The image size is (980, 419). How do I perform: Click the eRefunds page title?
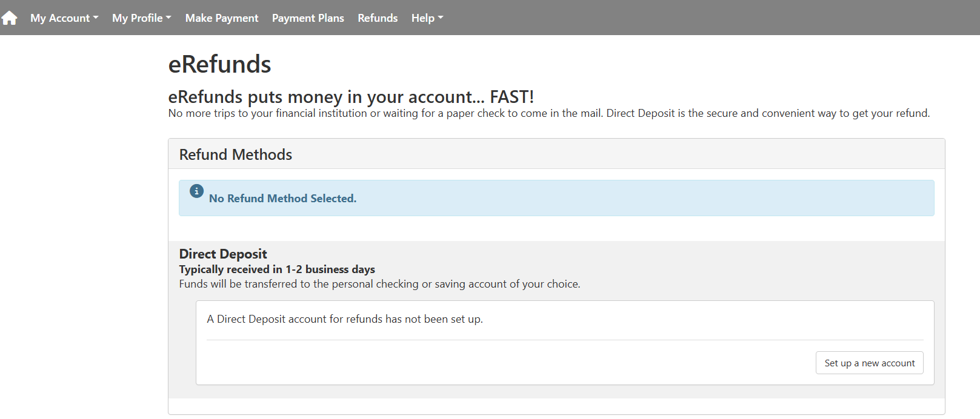pyautogui.click(x=219, y=64)
